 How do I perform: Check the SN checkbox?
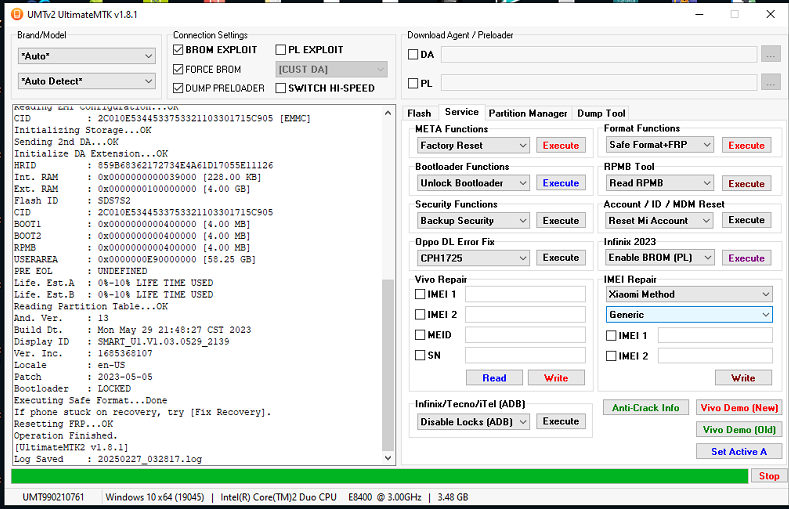420,355
